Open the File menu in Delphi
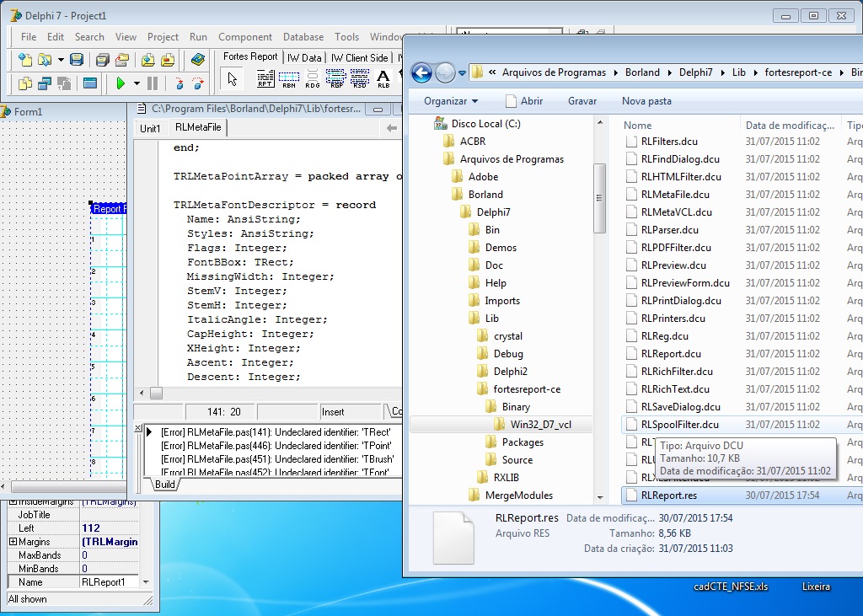863x616 pixels. 29,37
